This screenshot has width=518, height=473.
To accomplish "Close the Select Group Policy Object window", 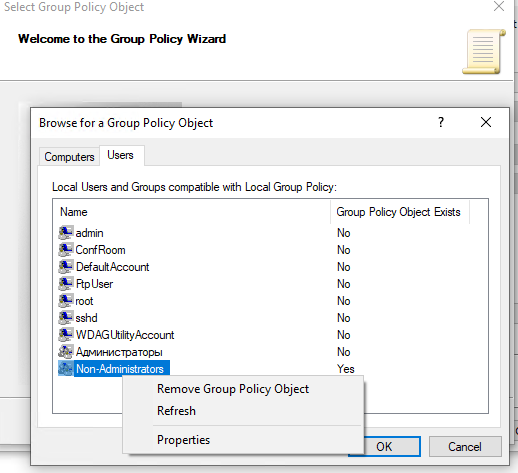I will (499, 6).
